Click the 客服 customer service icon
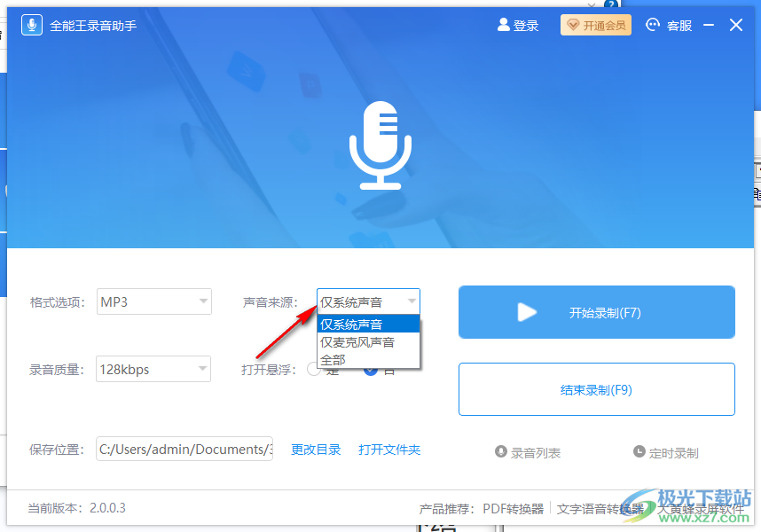761x532 pixels. [651, 25]
